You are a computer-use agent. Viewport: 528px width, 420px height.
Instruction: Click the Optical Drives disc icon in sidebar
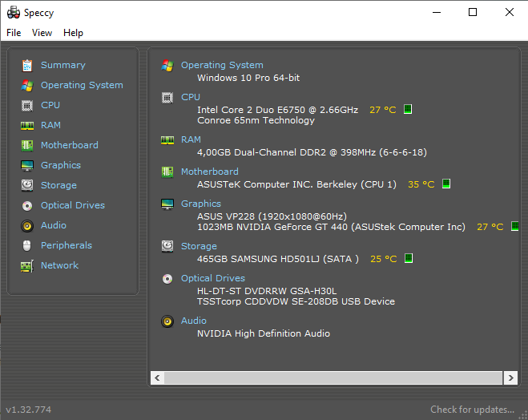[x=27, y=206]
